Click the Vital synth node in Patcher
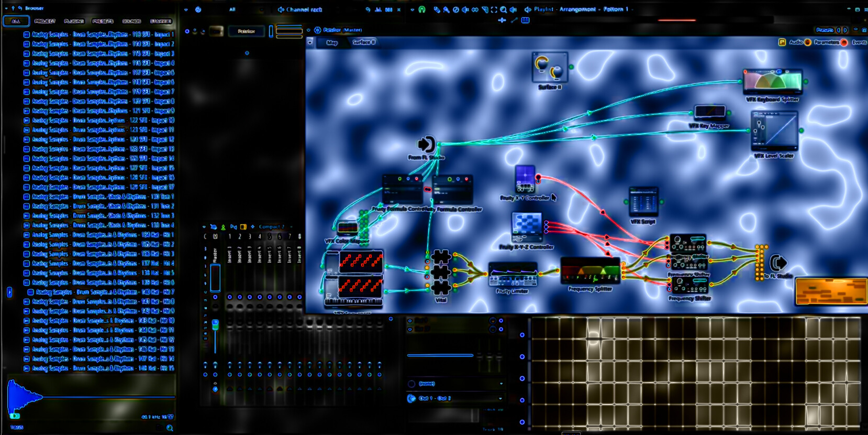This screenshot has height=435, width=868. point(441,271)
